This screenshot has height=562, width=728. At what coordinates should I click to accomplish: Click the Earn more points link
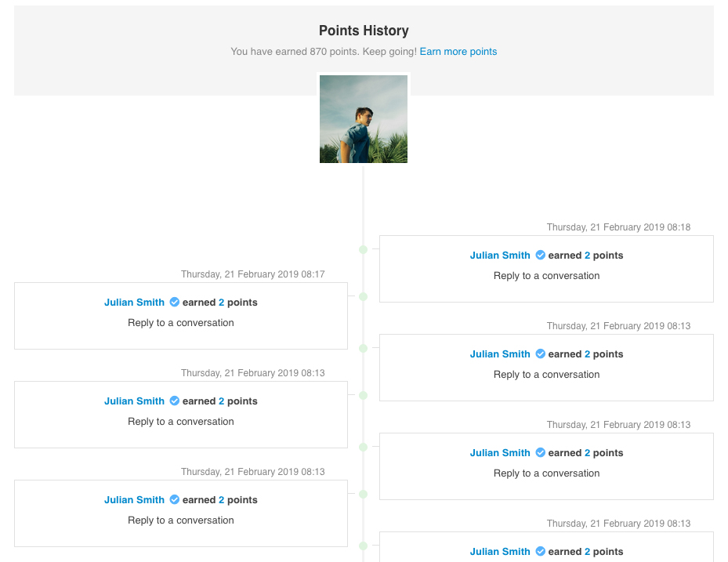458,52
